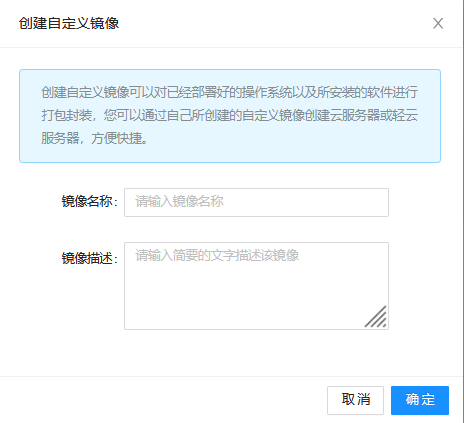Click the 镜像名称 label

[x=89, y=202]
